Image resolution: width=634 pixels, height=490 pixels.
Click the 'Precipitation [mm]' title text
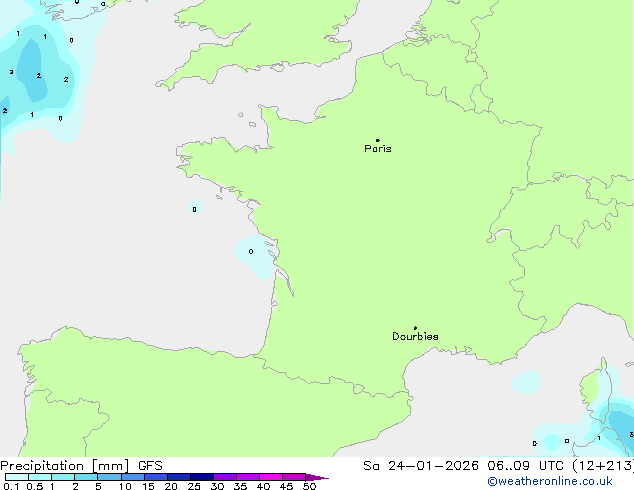[65, 466]
